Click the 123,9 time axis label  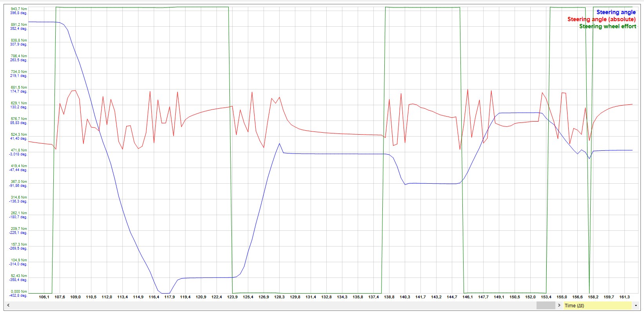click(x=232, y=297)
